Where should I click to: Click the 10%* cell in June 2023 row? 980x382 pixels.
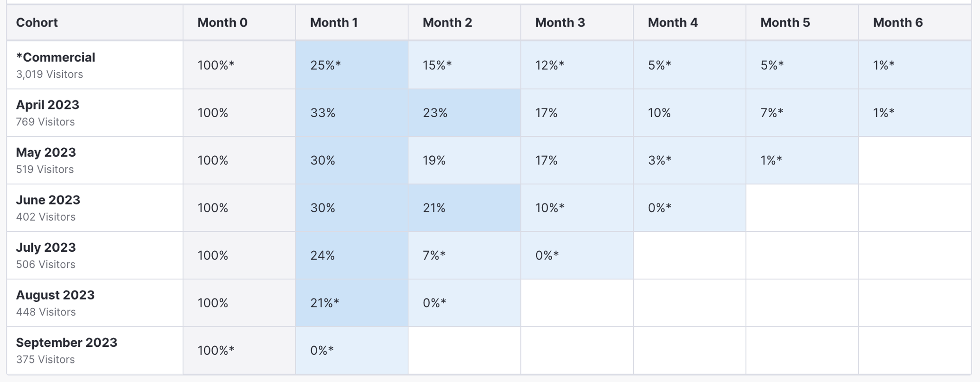tap(577, 208)
